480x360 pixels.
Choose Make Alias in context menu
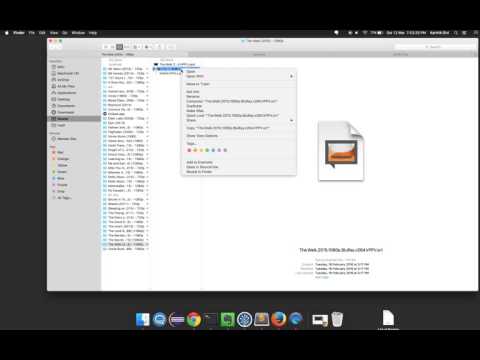coord(195,111)
